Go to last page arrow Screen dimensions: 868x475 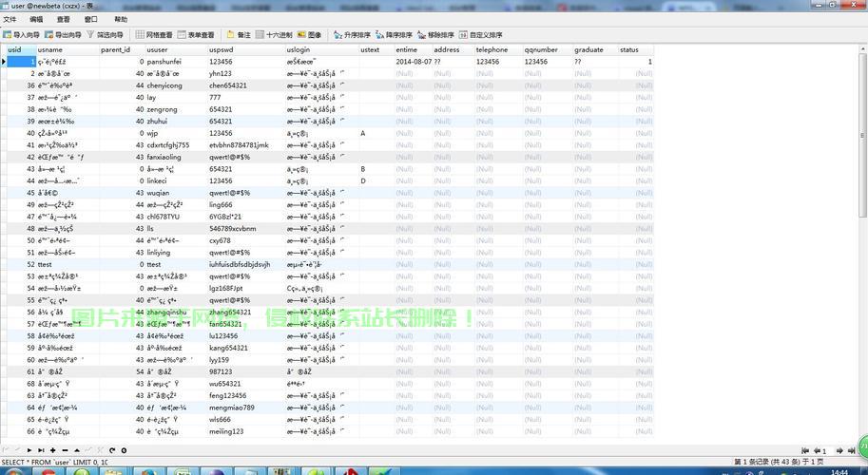tap(852, 451)
